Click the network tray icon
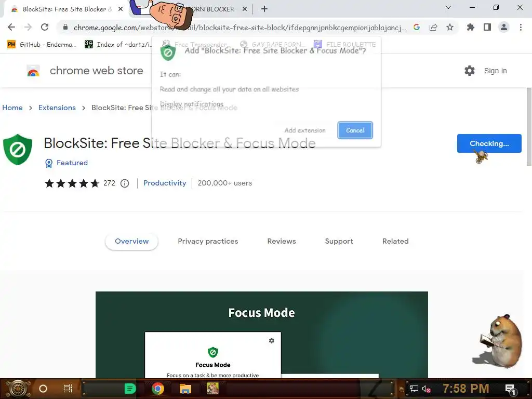Viewport: 532px width, 399px height. pos(414,389)
